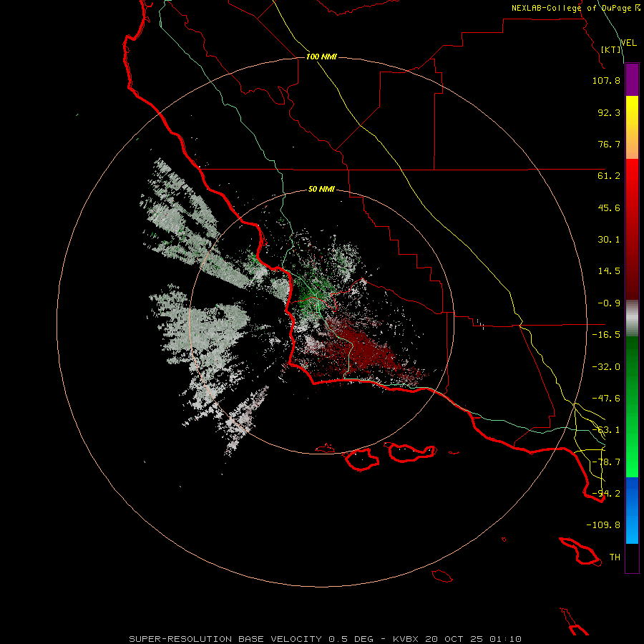The image size is (644, 644).
Task: Click the KVBX station identifier in caption
Action: 405,639
